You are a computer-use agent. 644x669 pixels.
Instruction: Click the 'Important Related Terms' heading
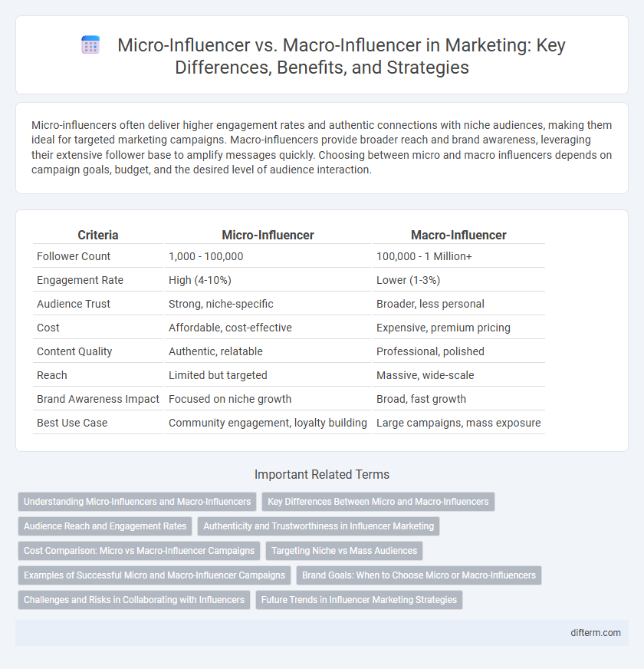322,474
